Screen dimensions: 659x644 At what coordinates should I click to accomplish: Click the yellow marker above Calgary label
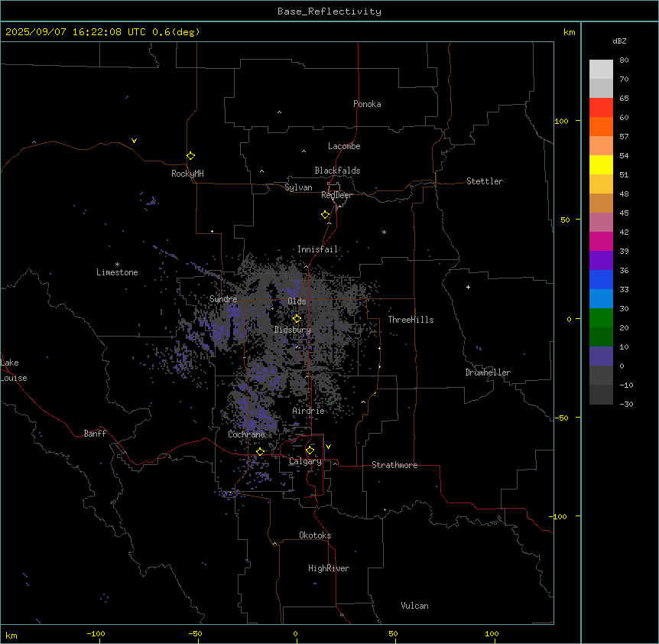click(x=310, y=450)
